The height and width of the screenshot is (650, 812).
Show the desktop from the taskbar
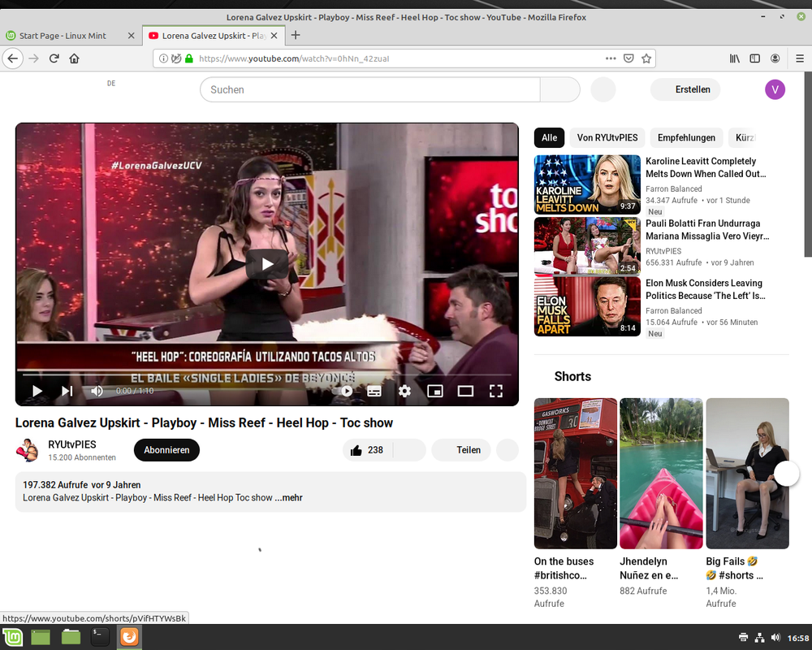click(41, 636)
